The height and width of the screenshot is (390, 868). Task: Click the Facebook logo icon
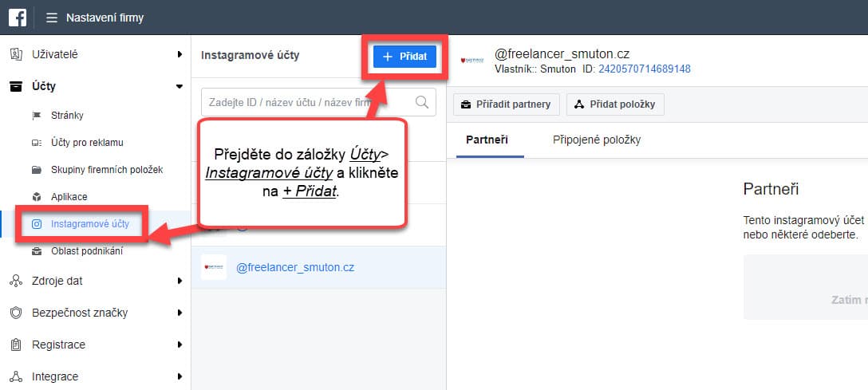[x=18, y=18]
